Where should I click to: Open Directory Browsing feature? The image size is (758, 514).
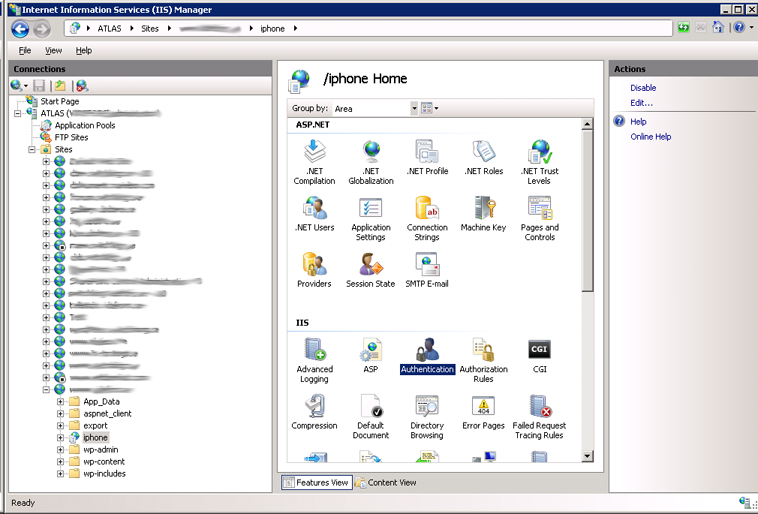coord(427,417)
